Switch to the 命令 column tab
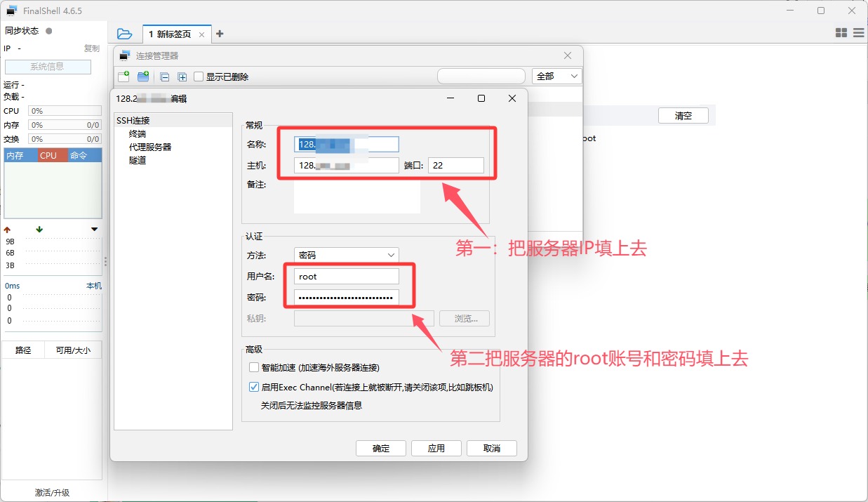The height and width of the screenshot is (502, 868). (x=85, y=155)
